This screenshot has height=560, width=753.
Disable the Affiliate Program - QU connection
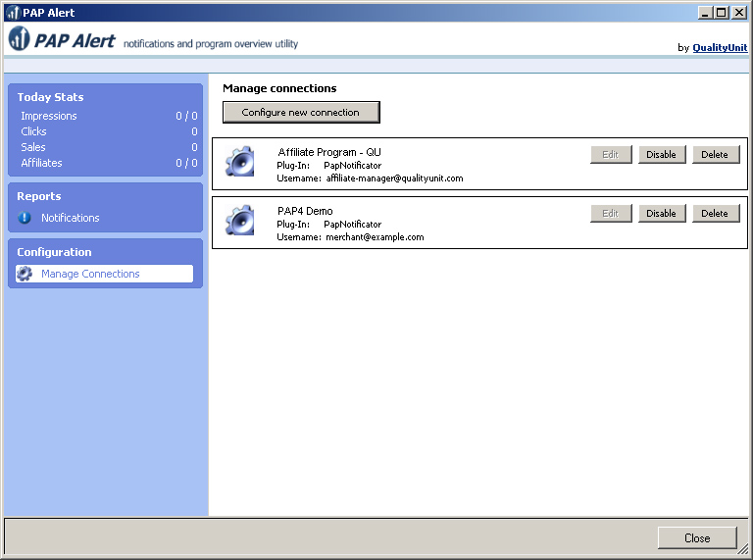(x=662, y=155)
